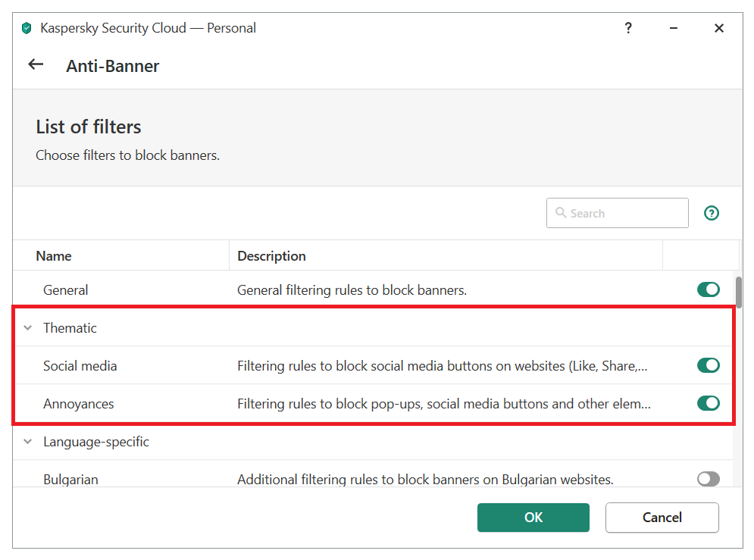Viewport: 754px width, 560px height.
Task: Click the green help icon beside Search
Action: 712,213
